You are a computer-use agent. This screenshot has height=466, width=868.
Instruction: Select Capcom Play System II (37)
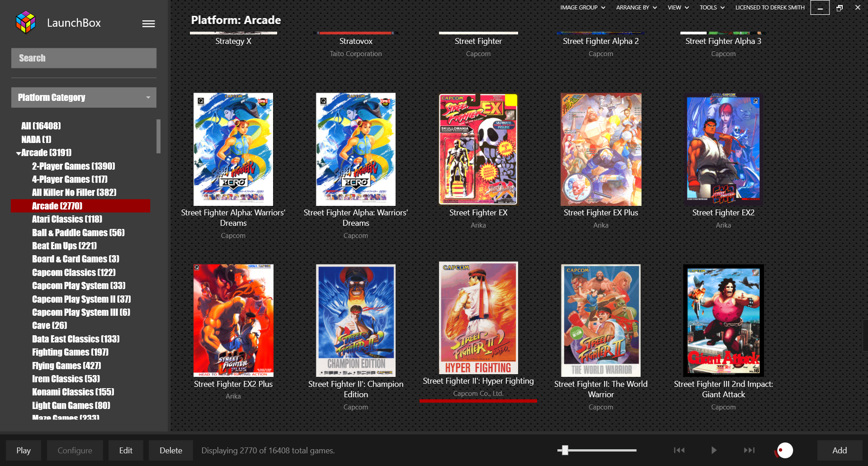tap(81, 299)
